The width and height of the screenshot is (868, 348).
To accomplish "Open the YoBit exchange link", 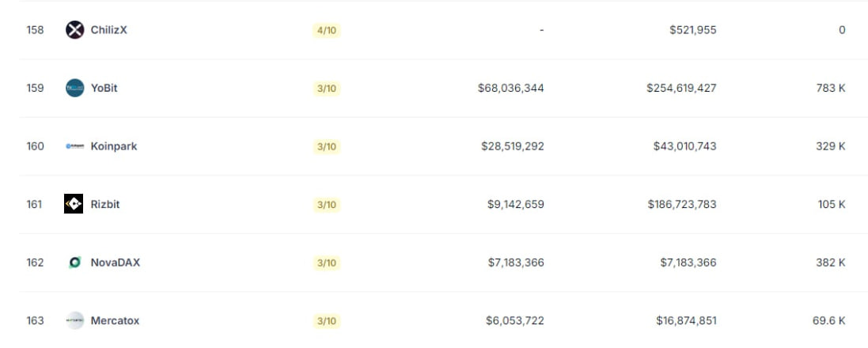I will tap(104, 88).
